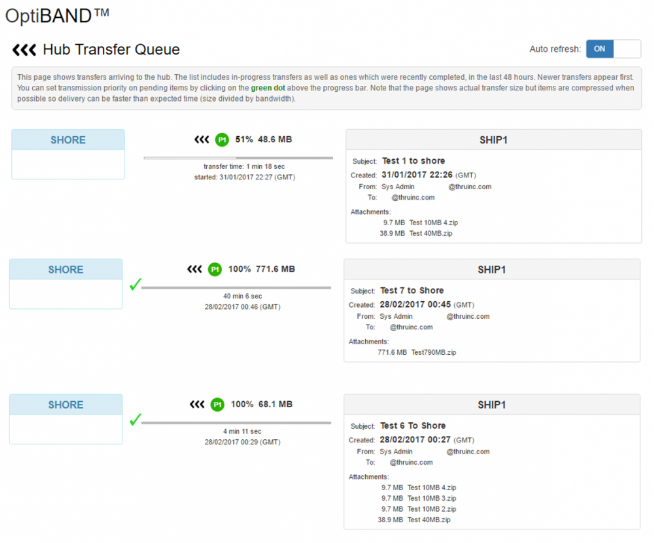Click the completed progress bar for 771.6 MB transfer
The image size is (654, 543).
point(236,287)
